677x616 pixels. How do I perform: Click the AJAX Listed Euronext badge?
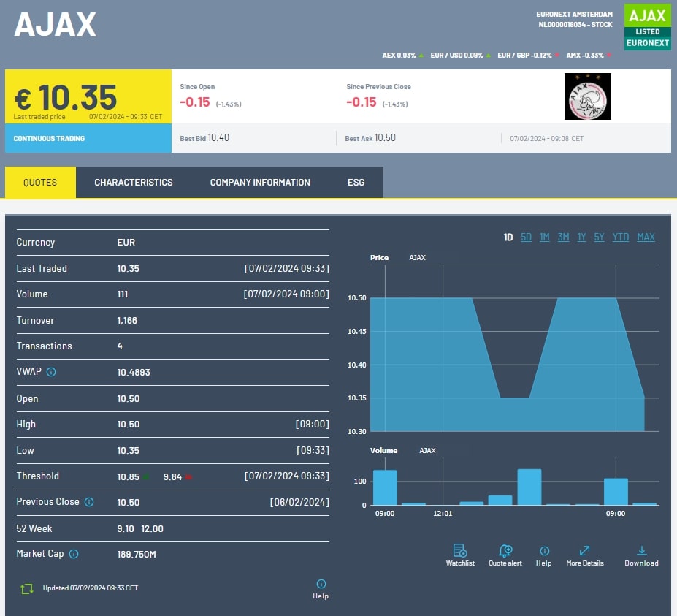coord(648,27)
